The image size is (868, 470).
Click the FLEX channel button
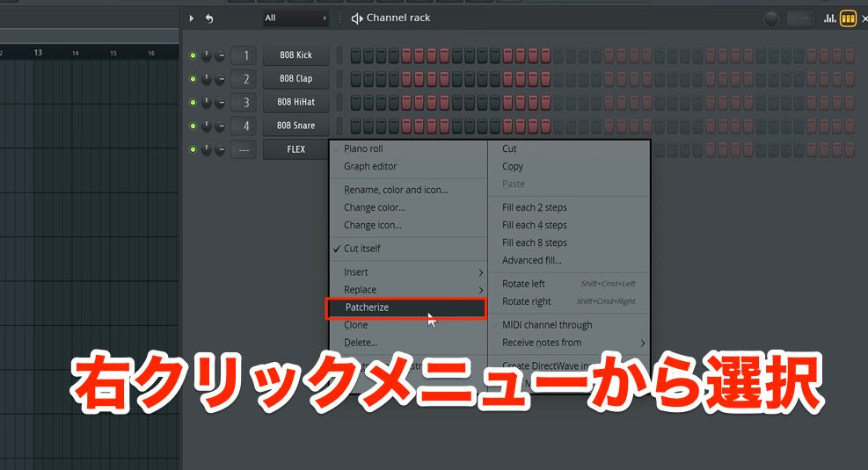[295, 149]
